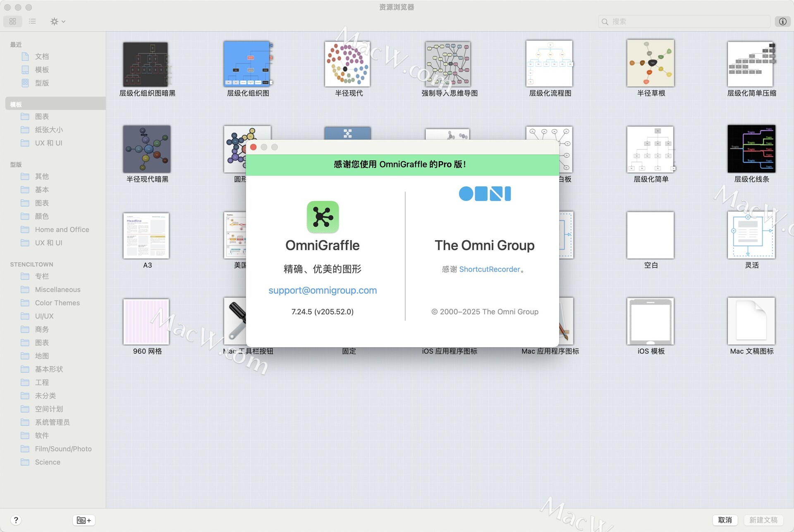Select the 层级化简单 template

651,149
